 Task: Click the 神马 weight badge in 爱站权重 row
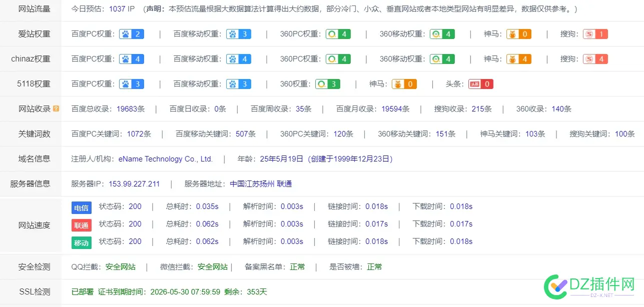(518, 34)
